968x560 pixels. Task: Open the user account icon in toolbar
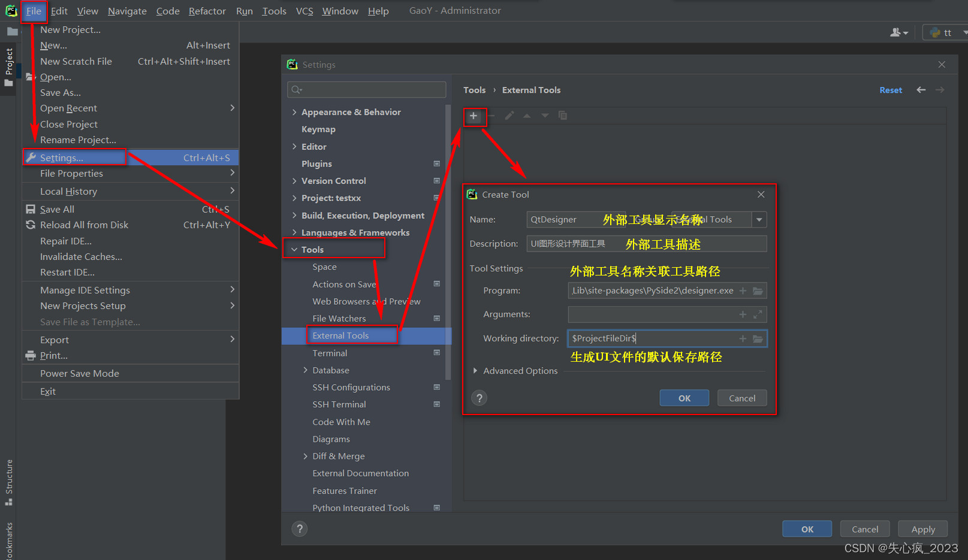[899, 32]
